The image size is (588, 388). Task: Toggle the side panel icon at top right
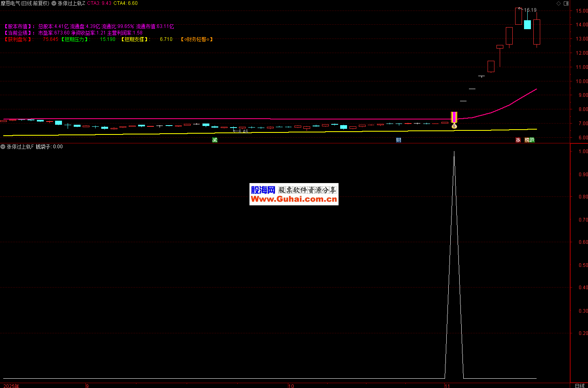[x=566, y=4]
